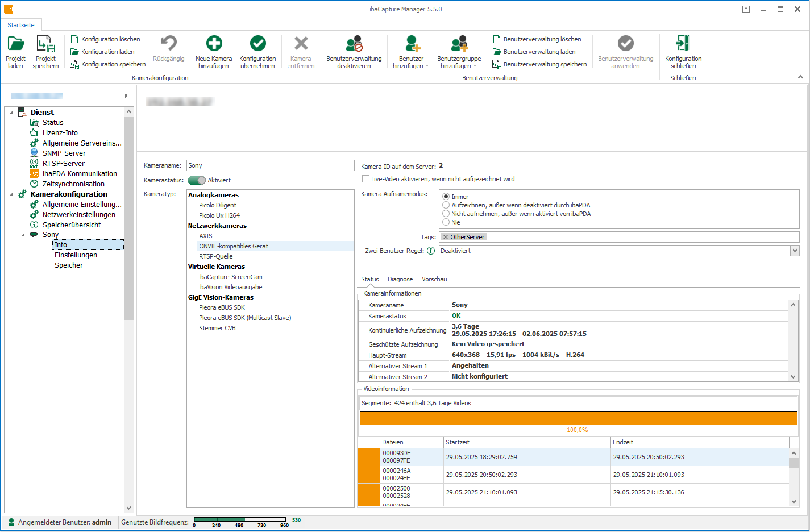810x532 pixels.
Task: Enable the Live-Video aktivieren checkbox
Action: [366, 179]
